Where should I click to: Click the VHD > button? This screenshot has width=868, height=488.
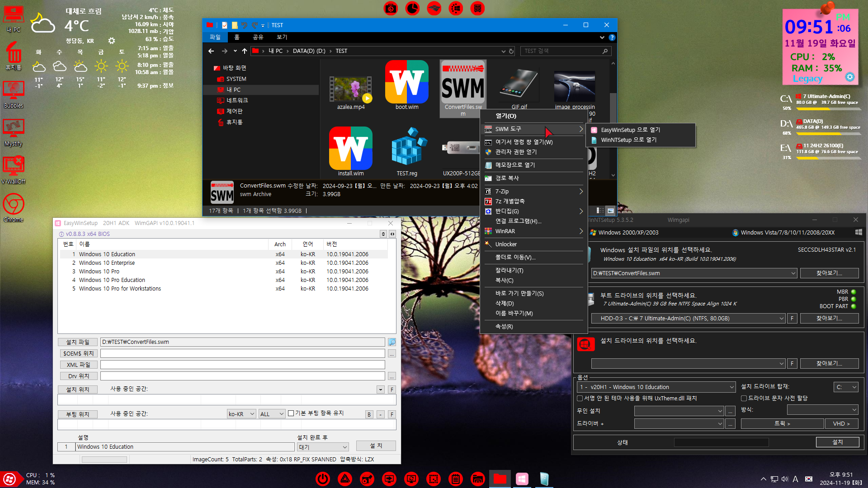pos(841,424)
